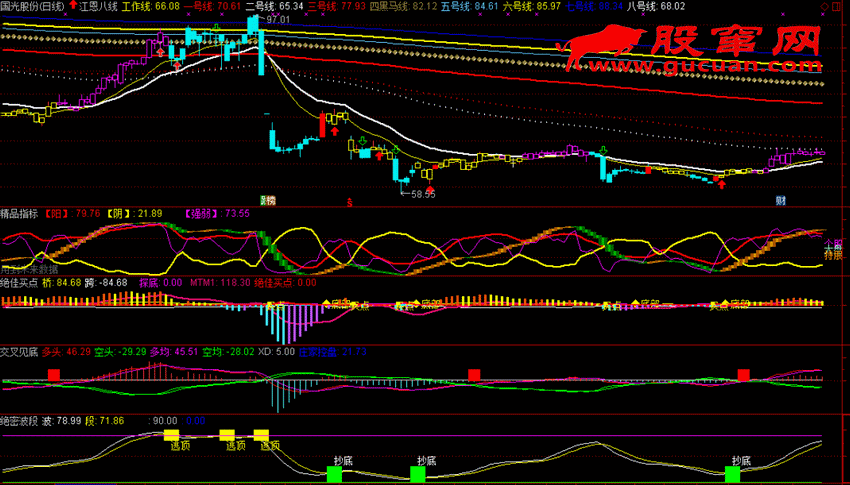Select the 庄家控盘: 21.73 value
Viewport: 850px width, 485px height.
coord(333,352)
